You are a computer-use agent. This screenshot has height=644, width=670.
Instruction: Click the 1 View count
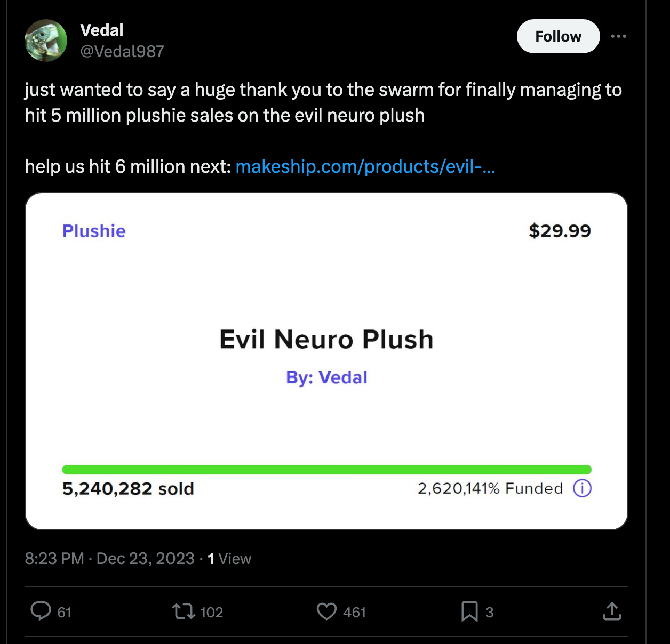click(229, 558)
